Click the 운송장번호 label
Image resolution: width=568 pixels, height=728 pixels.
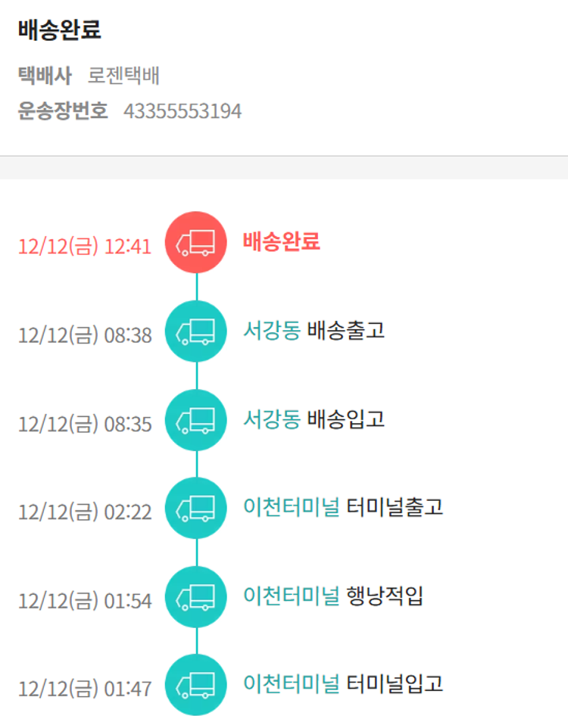pyautogui.click(x=63, y=111)
